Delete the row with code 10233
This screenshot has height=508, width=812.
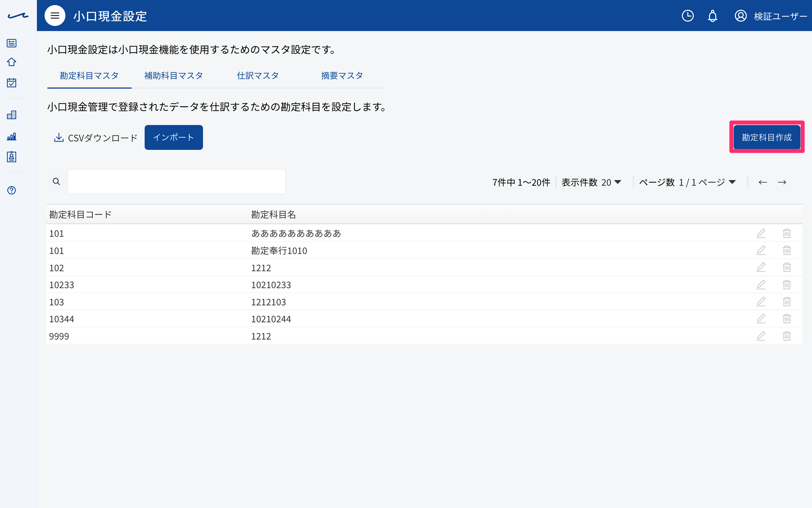tap(787, 284)
